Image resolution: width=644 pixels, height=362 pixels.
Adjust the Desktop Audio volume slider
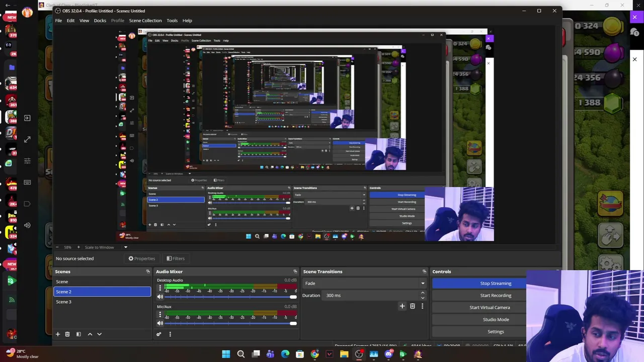click(x=231, y=297)
